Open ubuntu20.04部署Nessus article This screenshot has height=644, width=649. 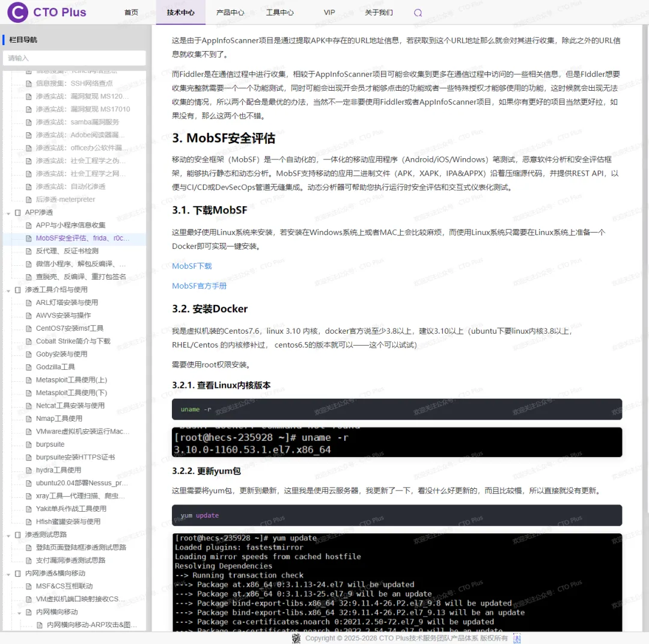click(82, 483)
